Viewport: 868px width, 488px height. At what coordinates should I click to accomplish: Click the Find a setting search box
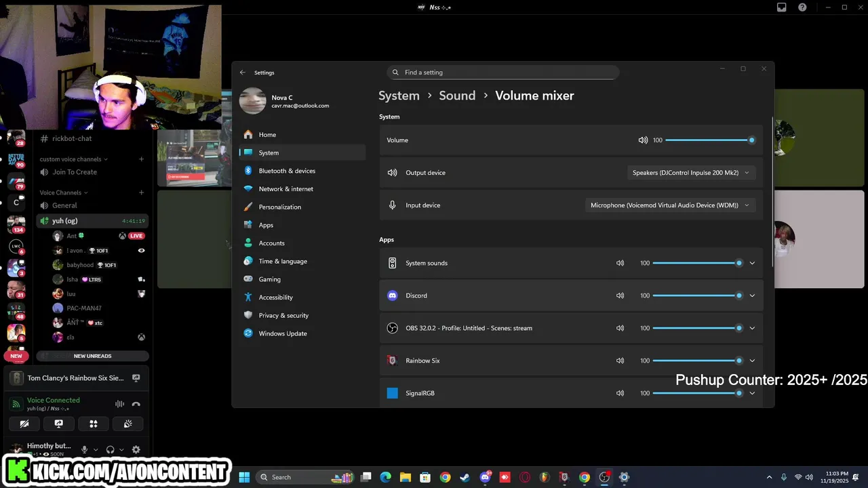[502, 73]
